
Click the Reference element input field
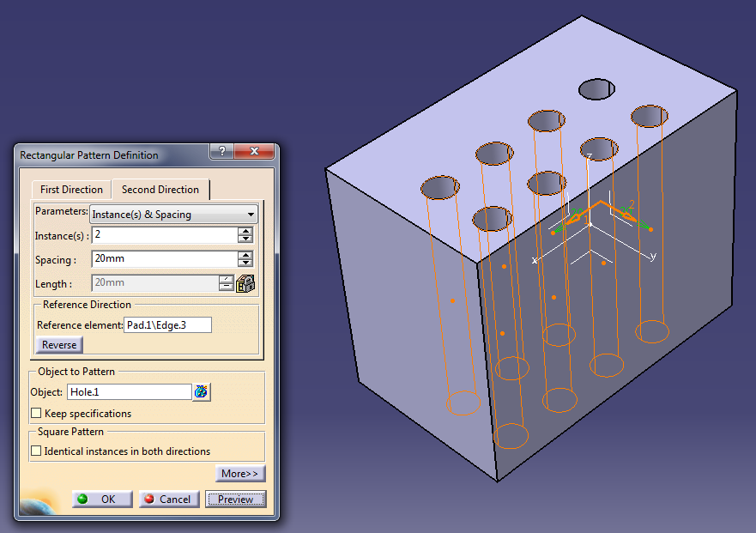tap(167, 325)
